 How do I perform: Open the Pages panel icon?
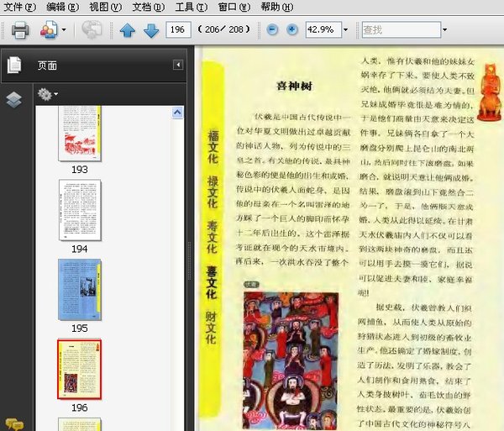click(x=14, y=65)
